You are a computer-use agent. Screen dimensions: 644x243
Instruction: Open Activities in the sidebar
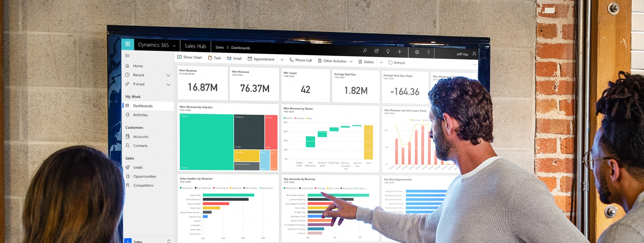pyautogui.click(x=140, y=115)
